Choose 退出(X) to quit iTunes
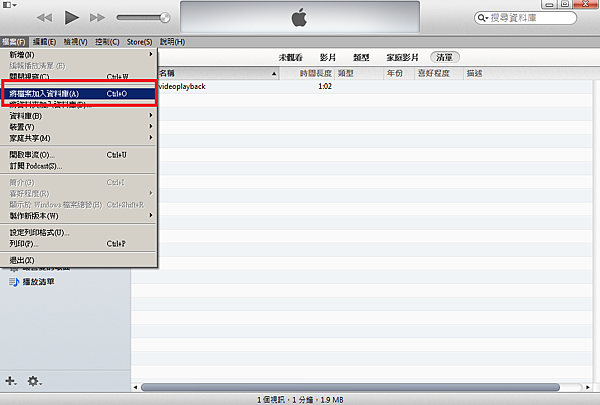Screen dimensions: 600x405 click(x=78, y=260)
